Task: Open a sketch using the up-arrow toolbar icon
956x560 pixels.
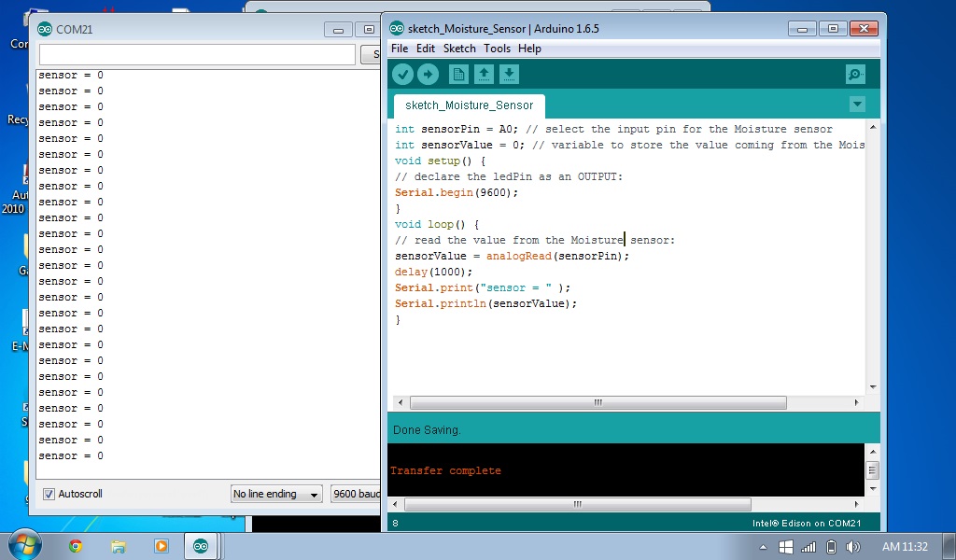Action: coord(484,75)
